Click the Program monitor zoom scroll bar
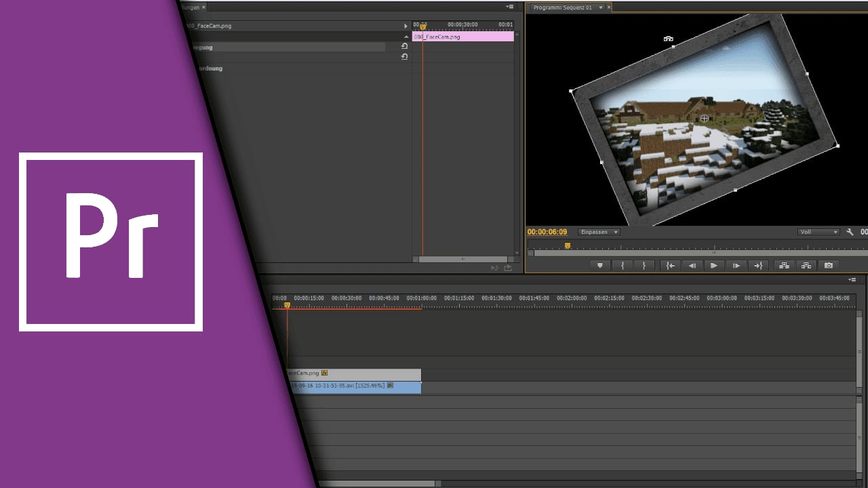Viewport: 868px width, 488px height. click(701, 253)
